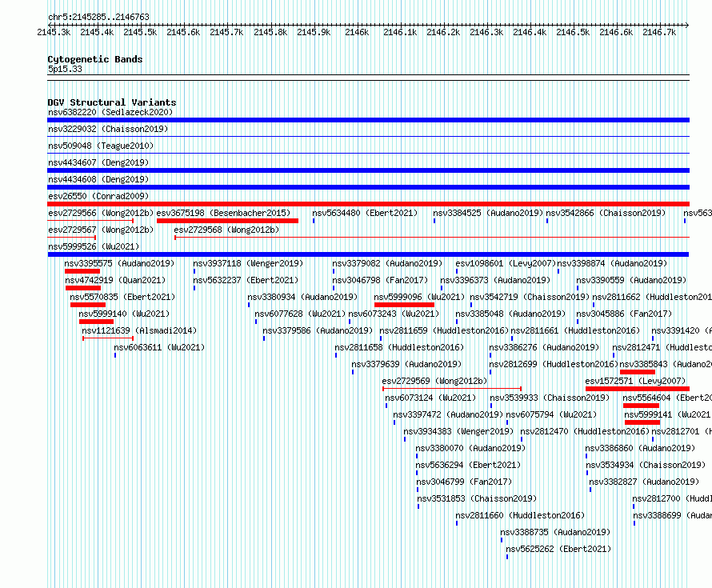Click nsv5636294 (Ebert2021) label
The width and height of the screenshot is (712, 588).
pos(469,465)
